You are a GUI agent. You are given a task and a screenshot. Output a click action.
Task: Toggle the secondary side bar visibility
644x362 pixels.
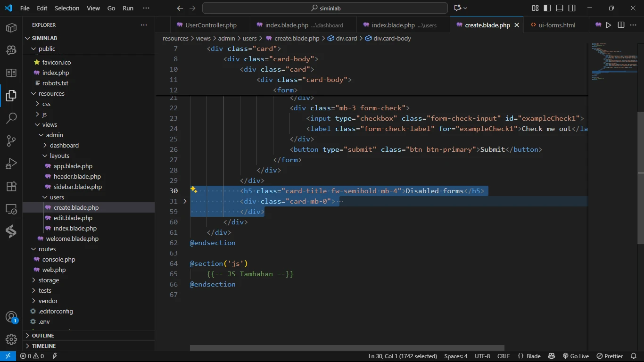click(x=572, y=8)
